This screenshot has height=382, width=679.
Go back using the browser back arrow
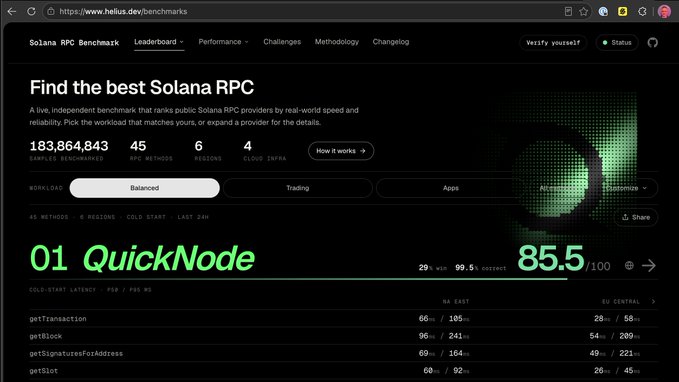[x=12, y=12]
